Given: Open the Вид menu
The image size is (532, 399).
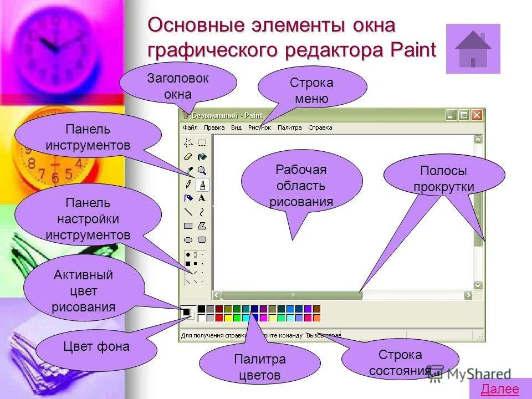Looking at the screenshot, I should (236, 127).
